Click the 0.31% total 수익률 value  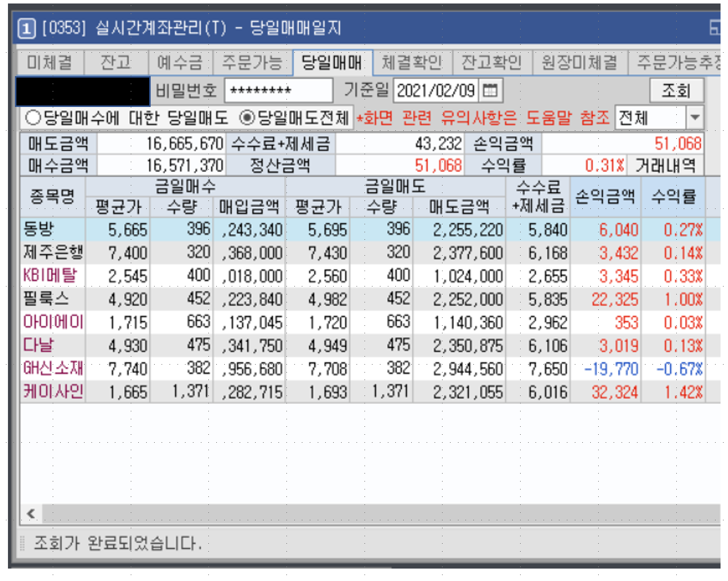click(x=604, y=165)
